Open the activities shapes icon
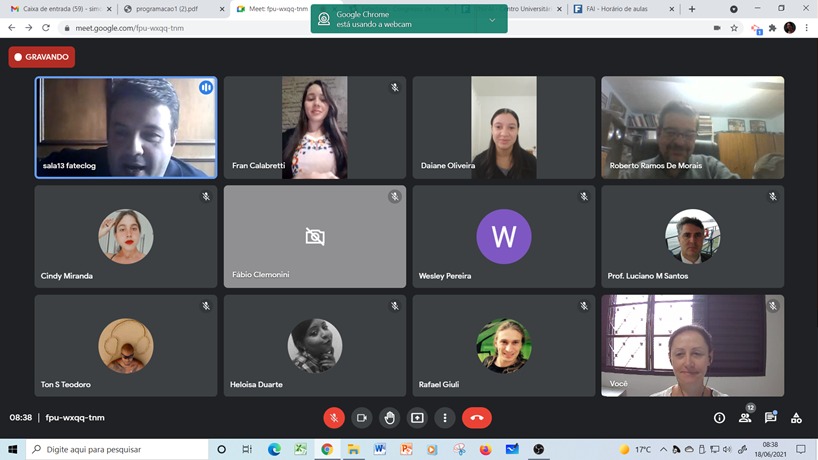 [796, 418]
